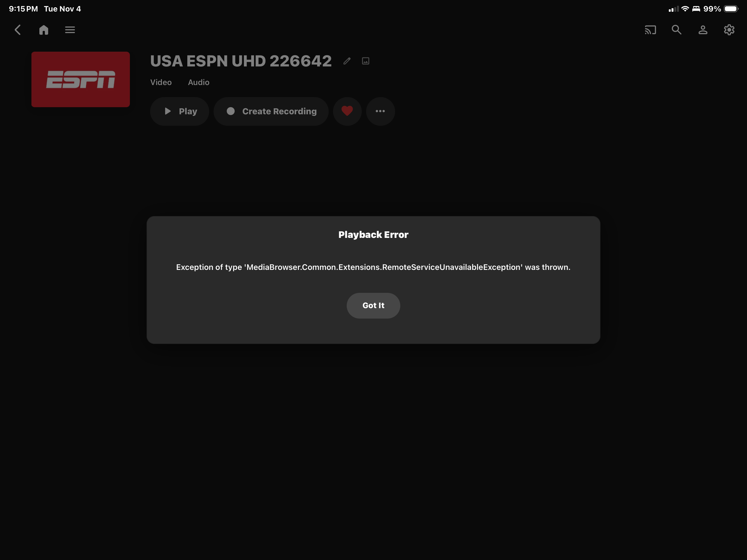
Task: Go back using the back arrow
Action: point(17,30)
